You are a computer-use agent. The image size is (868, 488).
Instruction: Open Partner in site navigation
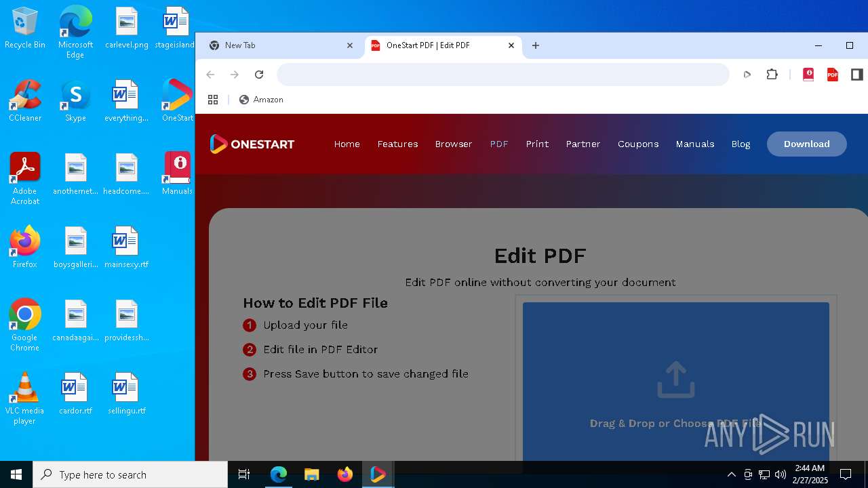click(x=583, y=144)
